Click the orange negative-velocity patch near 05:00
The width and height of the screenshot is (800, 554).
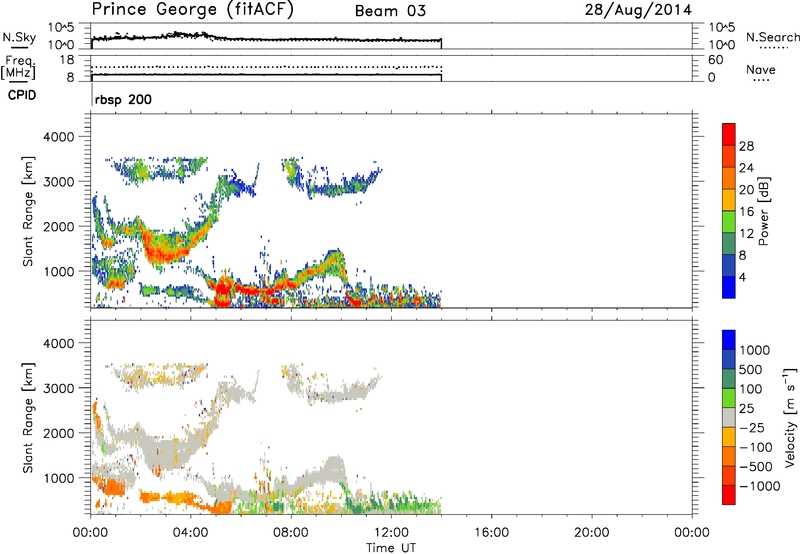tap(222, 507)
